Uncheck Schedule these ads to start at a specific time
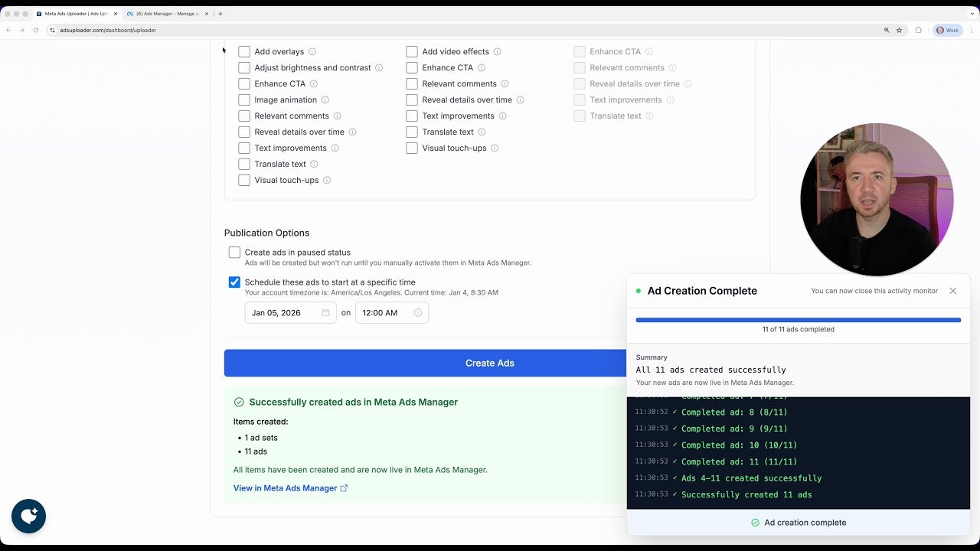 tap(234, 282)
